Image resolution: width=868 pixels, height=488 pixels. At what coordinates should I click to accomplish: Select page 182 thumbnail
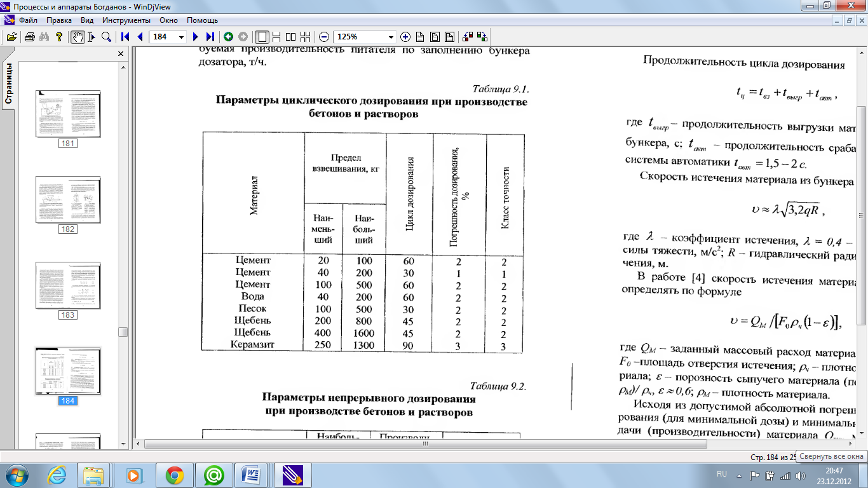point(68,200)
